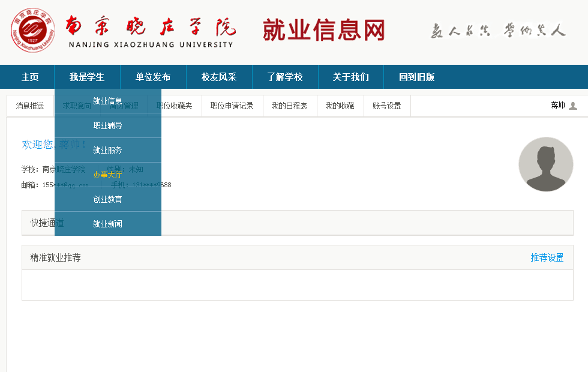This screenshot has height=372, width=588.
Task: Click the 推荐设置 link
Action: pyautogui.click(x=547, y=257)
